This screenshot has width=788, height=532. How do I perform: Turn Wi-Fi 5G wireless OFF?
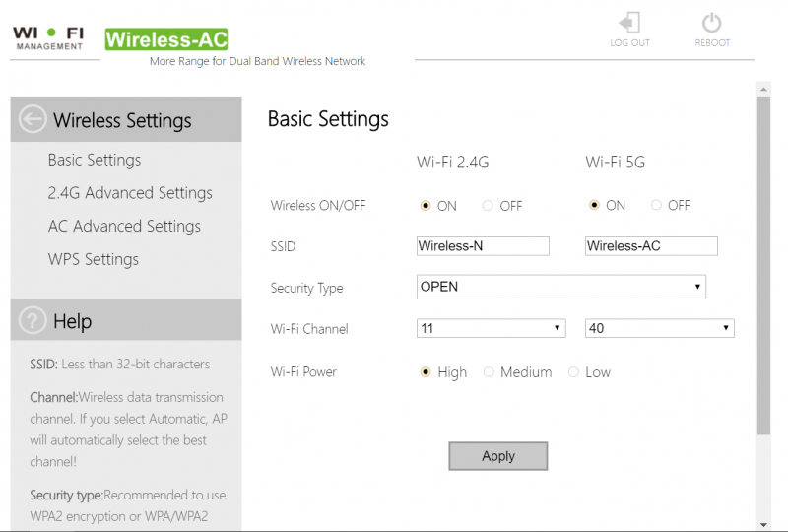656,205
